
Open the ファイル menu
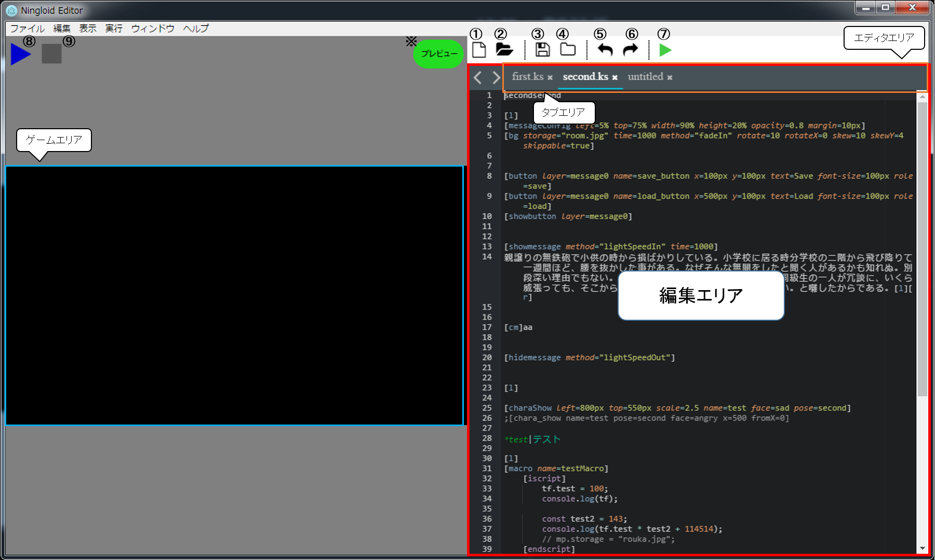coord(27,29)
